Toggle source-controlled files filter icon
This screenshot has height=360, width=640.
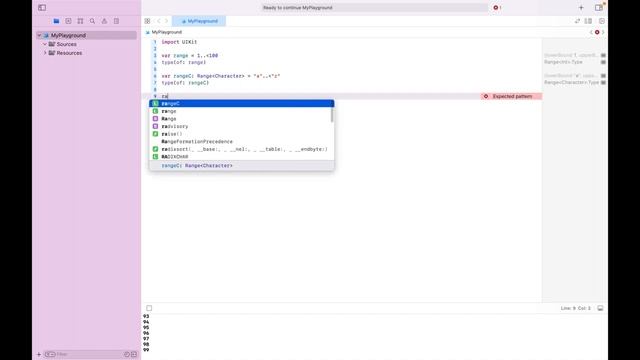[x=134, y=354]
